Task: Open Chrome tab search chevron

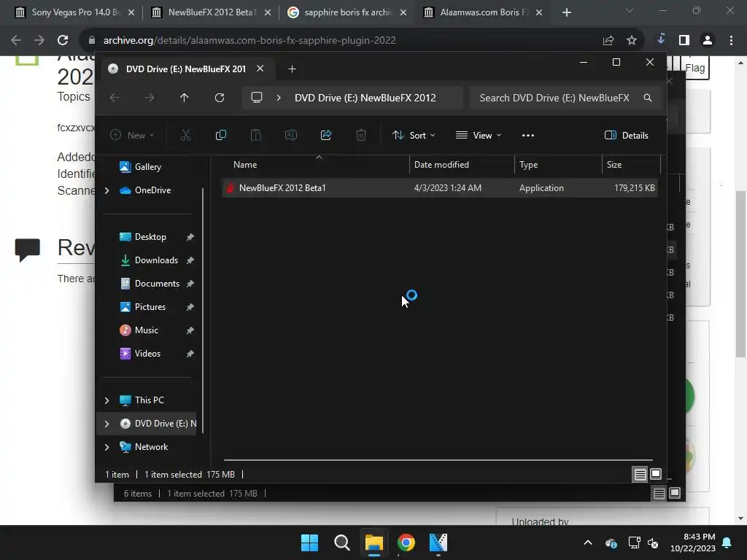Action: tap(630, 10)
